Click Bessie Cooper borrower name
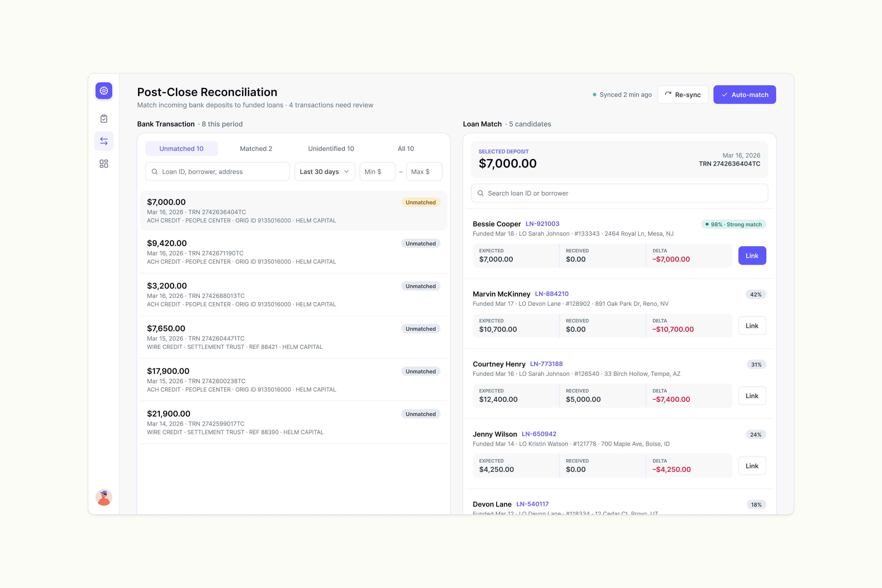Screen dimensions: 882x588 pos(497,224)
